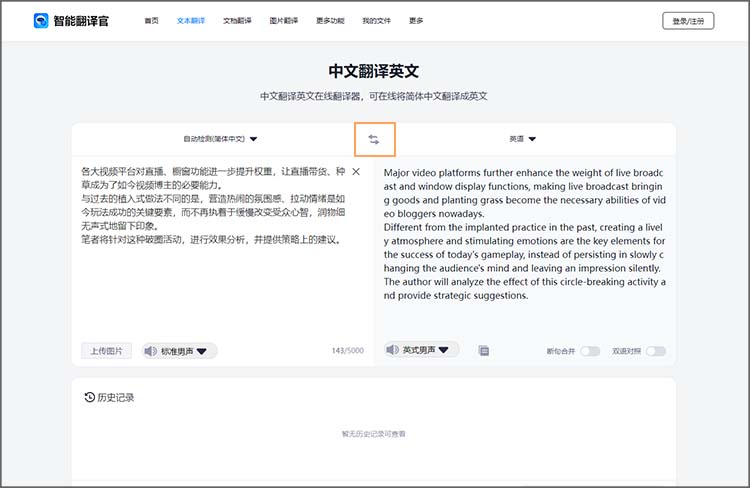
Task: Open the 自动检测(简体中文) source language dropdown
Action: click(x=220, y=139)
